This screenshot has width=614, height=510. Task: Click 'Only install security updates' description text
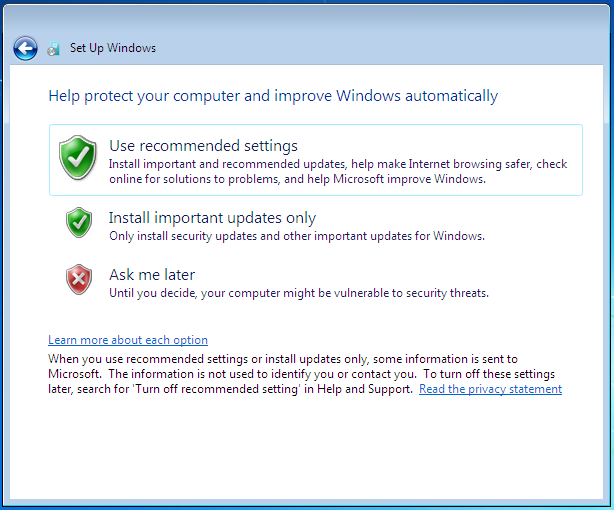(x=297, y=236)
